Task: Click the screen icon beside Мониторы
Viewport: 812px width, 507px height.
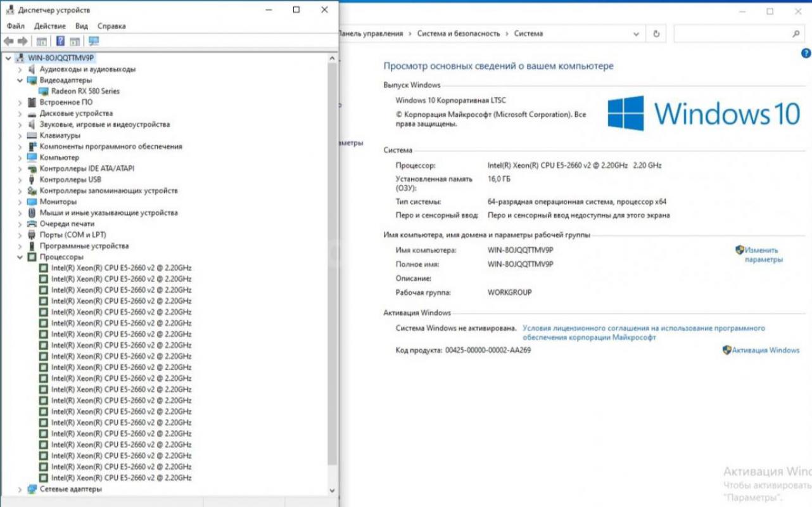Action: tap(32, 202)
